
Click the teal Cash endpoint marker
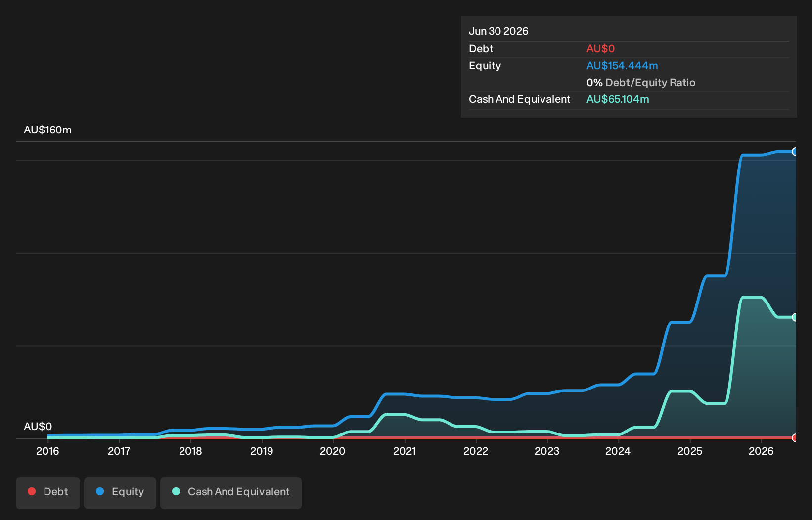pyautogui.click(x=795, y=317)
